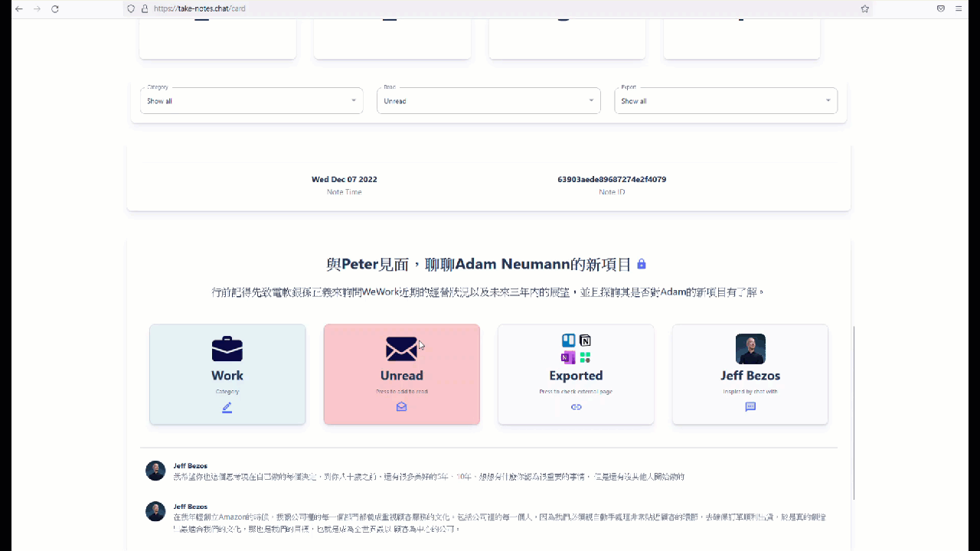Image resolution: width=980 pixels, height=551 pixels.
Task: Toggle the Unread card to mark read
Action: [x=402, y=374]
